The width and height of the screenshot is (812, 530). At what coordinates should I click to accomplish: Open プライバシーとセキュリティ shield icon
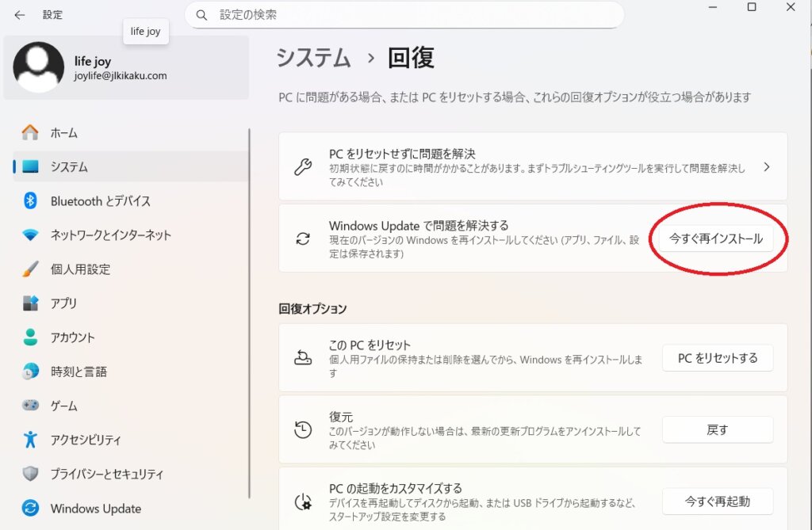30,474
